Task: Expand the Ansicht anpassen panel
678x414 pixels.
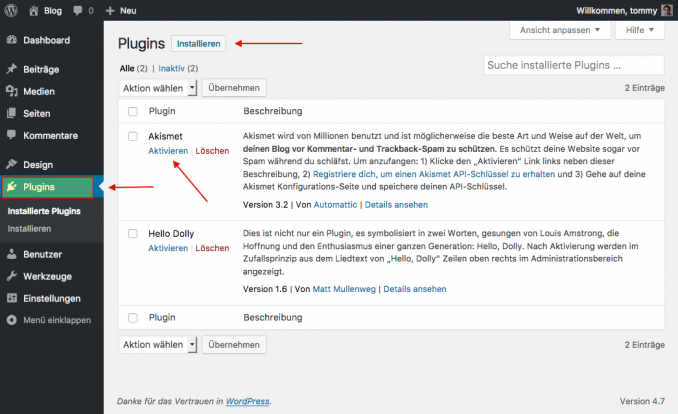Action: 560,30
